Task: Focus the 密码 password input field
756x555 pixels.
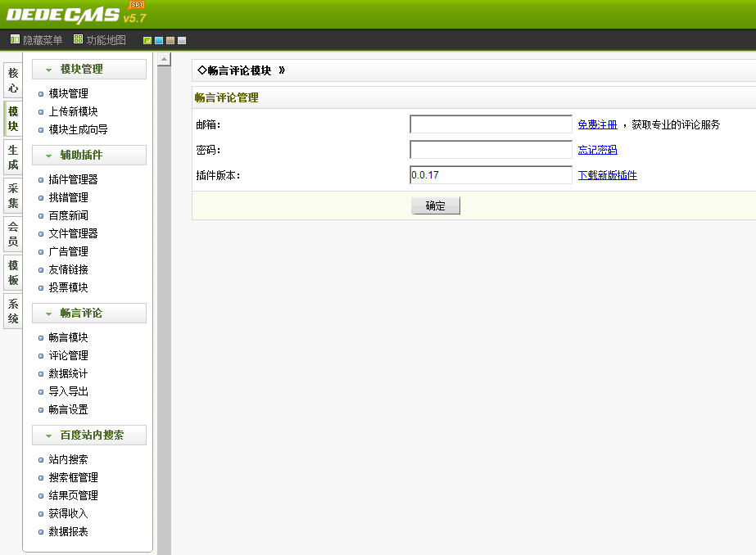Action: (x=491, y=149)
